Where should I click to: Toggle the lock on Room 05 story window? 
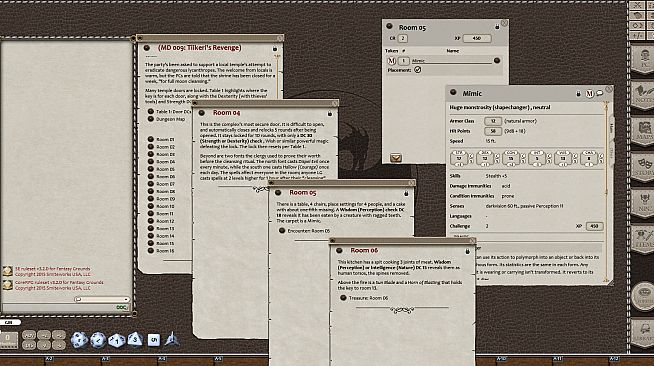pyautogui.click(x=406, y=193)
